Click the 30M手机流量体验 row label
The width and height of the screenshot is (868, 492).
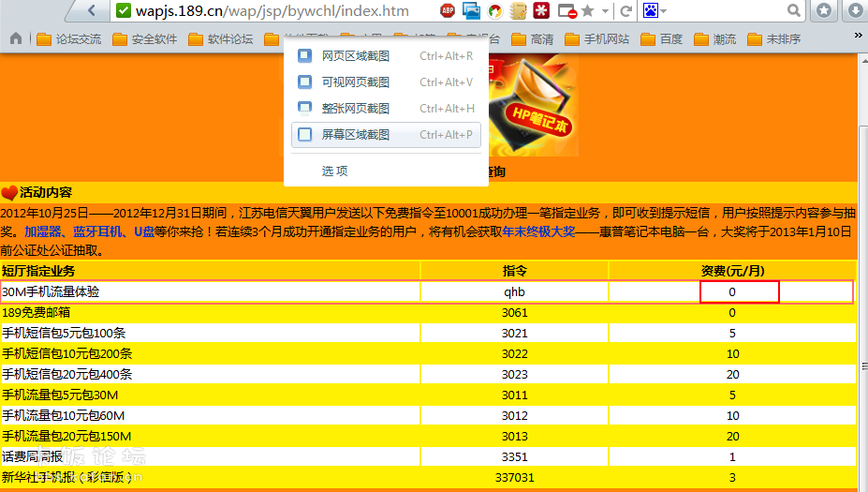pos(51,292)
